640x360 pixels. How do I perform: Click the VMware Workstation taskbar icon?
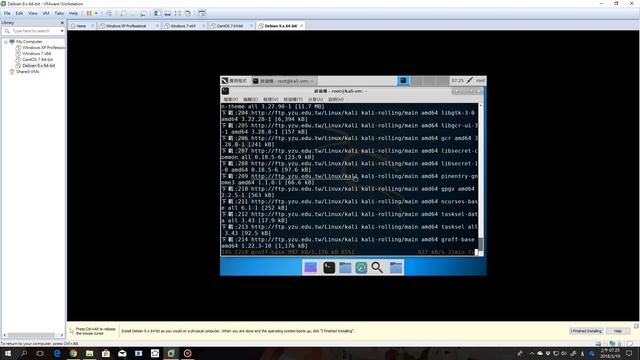tap(171, 353)
